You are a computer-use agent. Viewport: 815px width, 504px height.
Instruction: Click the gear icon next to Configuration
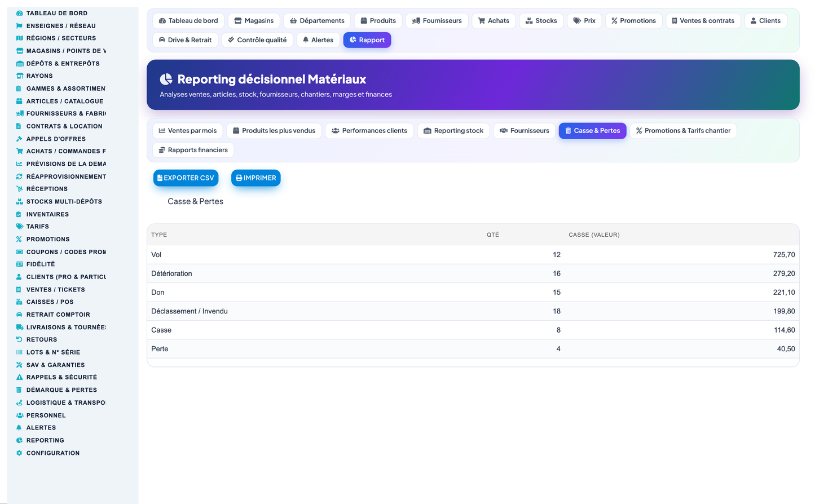pos(19,453)
